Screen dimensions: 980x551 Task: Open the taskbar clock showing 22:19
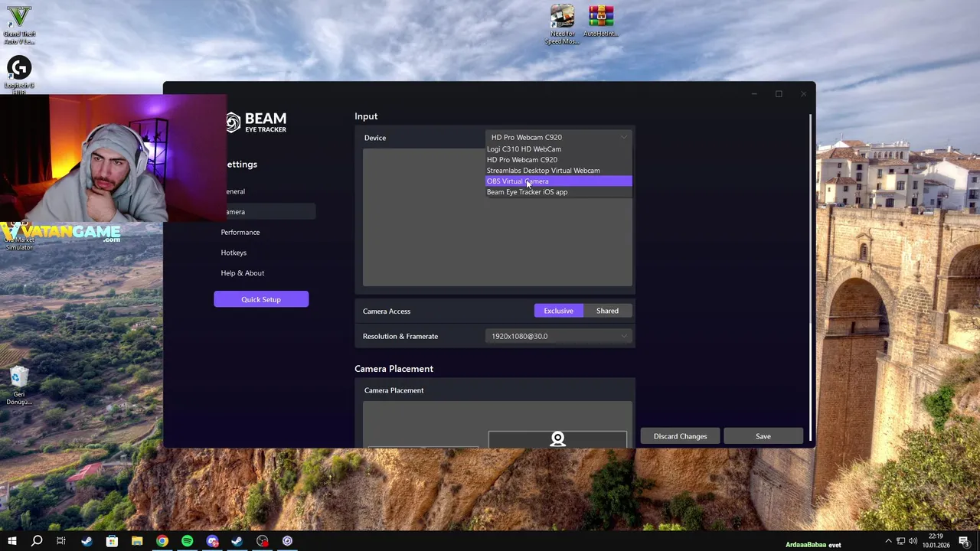[x=936, y=541]
